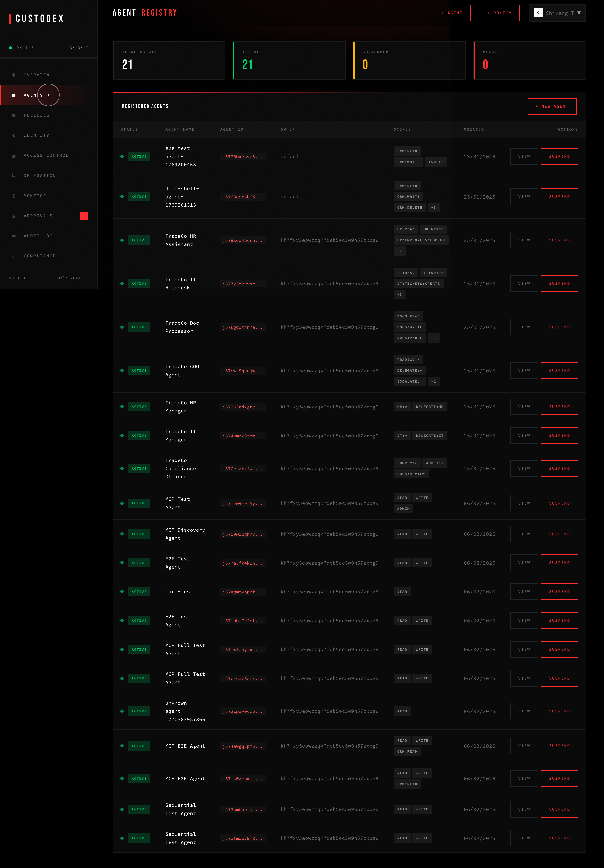Screen dimensions: 604x868
Task: Select the Compliance sidebar icon
Action: (14, 256)
